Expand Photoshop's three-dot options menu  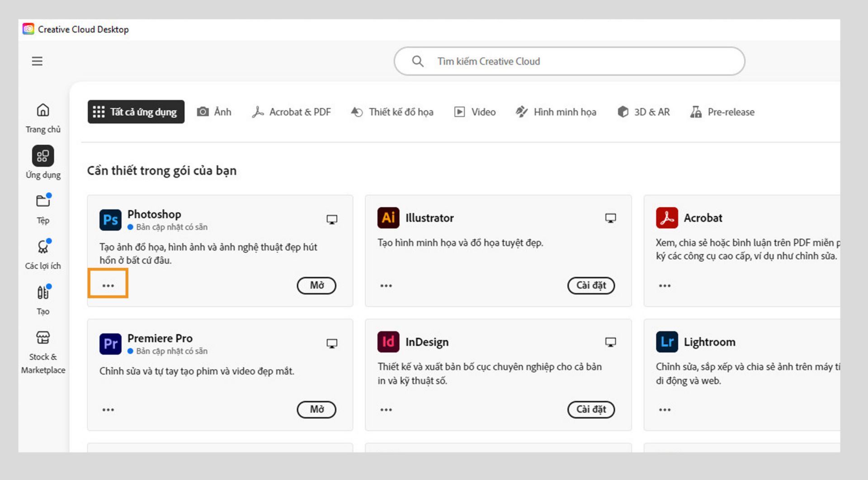coord(108,285)
